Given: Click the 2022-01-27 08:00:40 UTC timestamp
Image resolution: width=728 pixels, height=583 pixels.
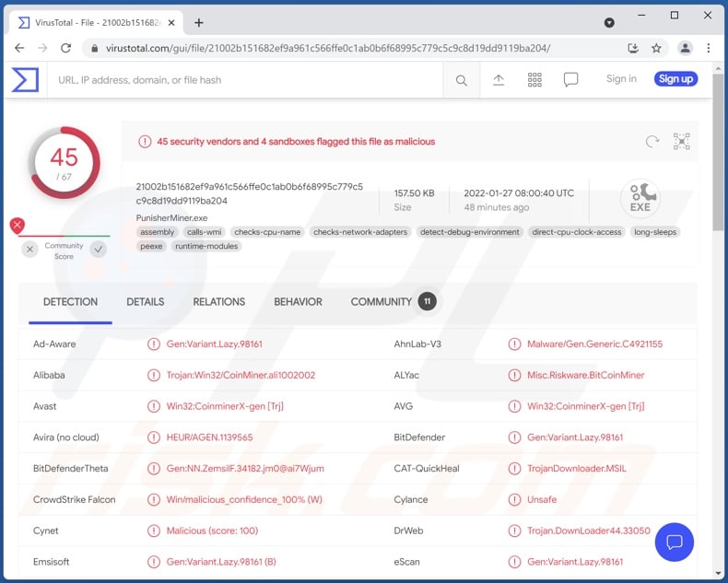Looking at the screenshot, I should click(x=519, y=193).
